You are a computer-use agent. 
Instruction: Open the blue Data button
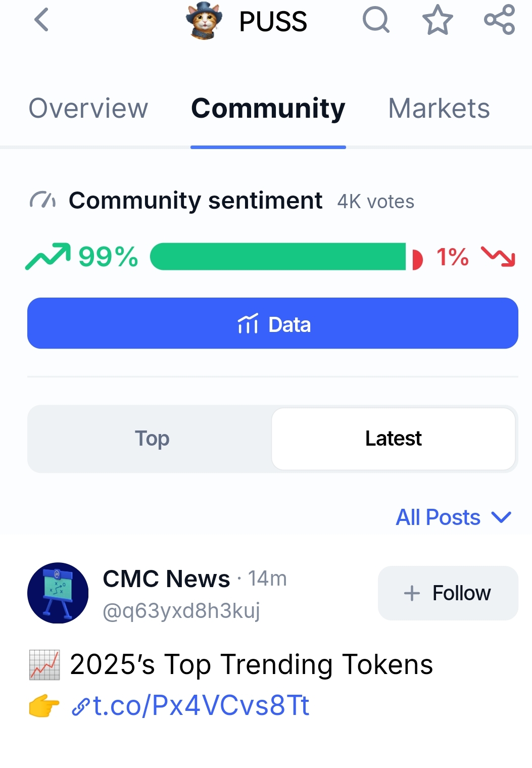273,323
